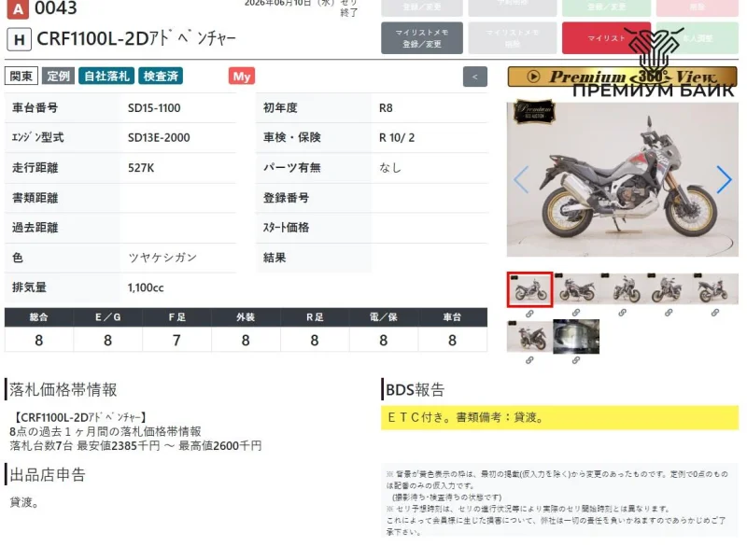
Task: Select third bike thumbnail
Action: (x=623, y=289)
